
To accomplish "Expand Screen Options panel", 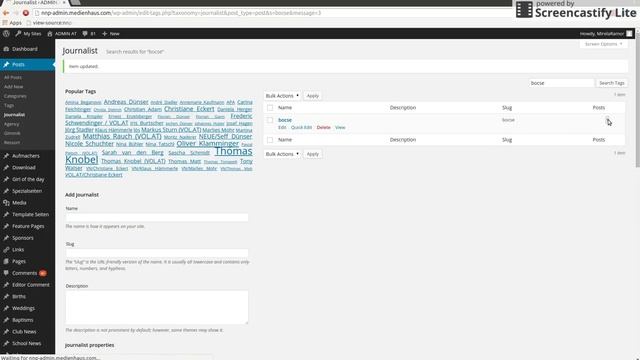I will pyautogui.click(x=603, y=44).
